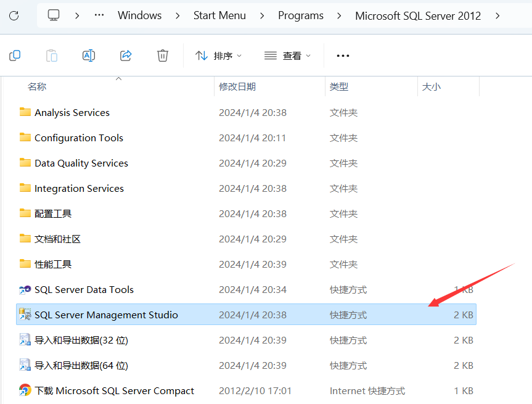
Task: Click the SQL Server Management Studio shortcut icon
Action: [x=25, y=315]
